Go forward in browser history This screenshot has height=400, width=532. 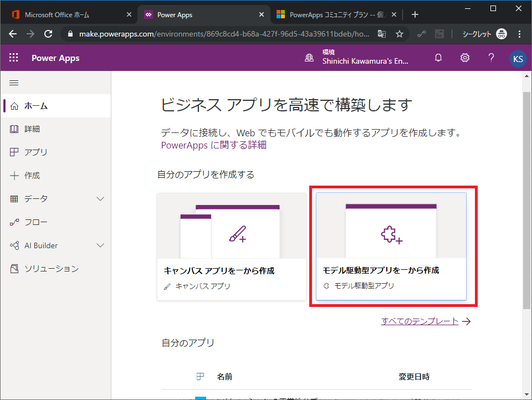[x=30, y=34]
